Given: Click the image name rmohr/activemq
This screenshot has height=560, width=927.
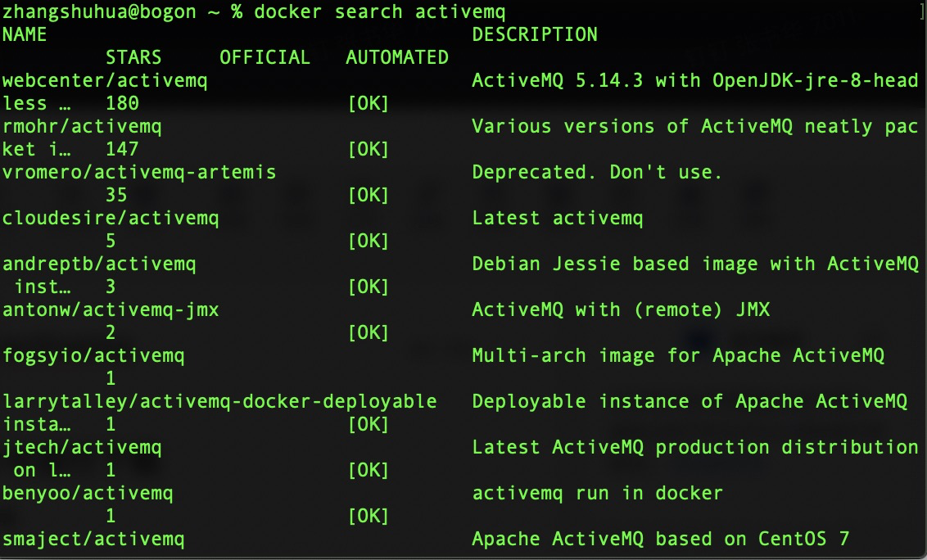Looking at the screenshot, I should click(82, 127).
